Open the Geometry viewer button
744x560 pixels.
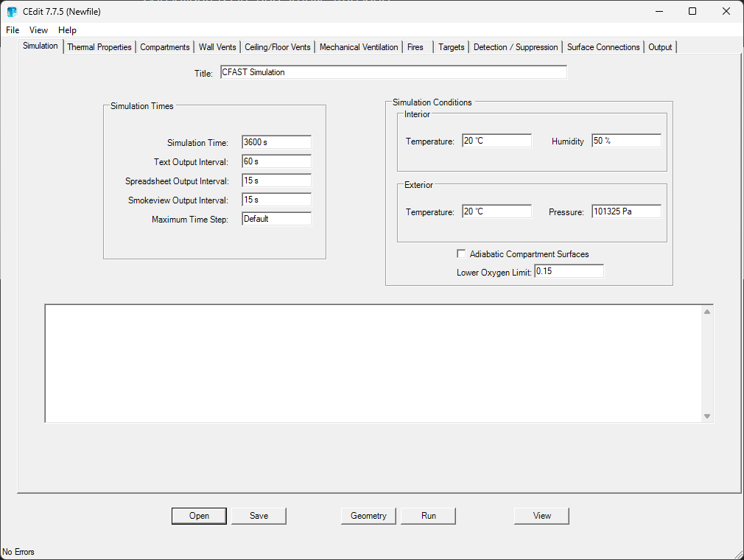point(368,516)
